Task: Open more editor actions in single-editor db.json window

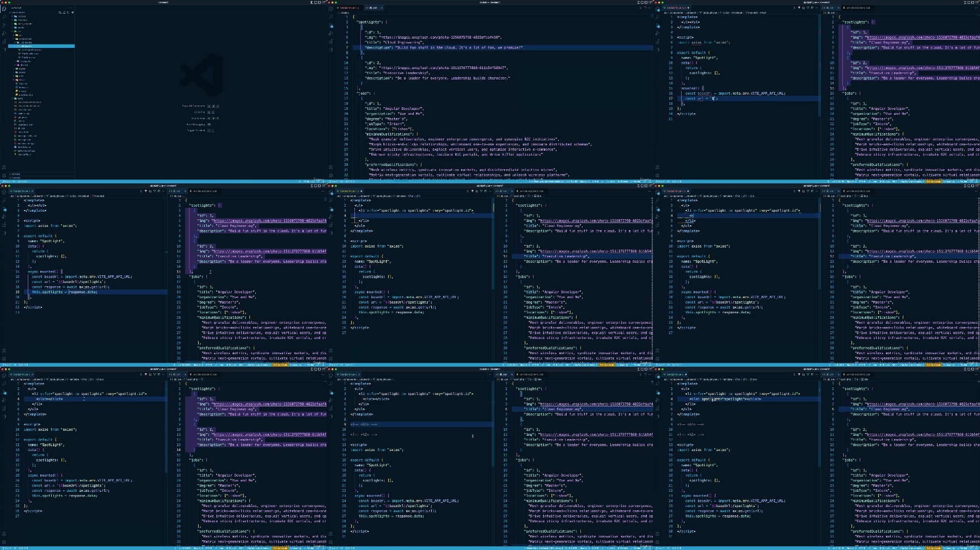Action: [650, 8]
